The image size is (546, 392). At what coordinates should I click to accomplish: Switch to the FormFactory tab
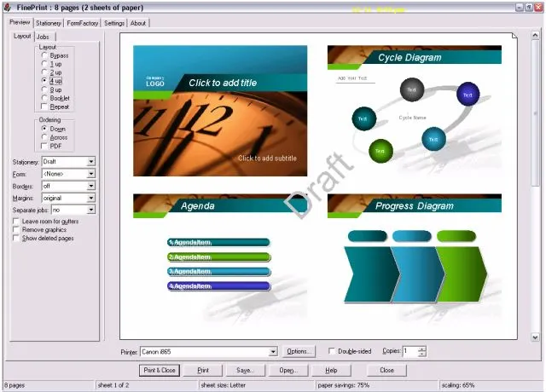point(83,23)
